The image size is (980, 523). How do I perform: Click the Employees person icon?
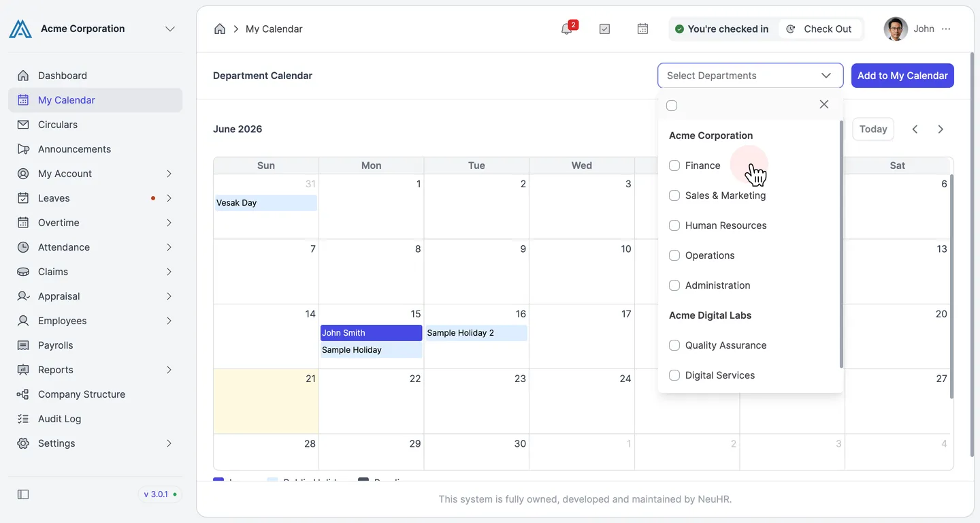23,321
